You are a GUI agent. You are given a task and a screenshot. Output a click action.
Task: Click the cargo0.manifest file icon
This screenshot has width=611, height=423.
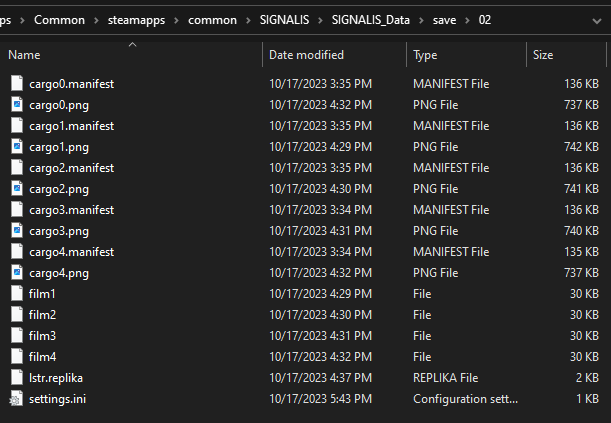tap(16, 84)
